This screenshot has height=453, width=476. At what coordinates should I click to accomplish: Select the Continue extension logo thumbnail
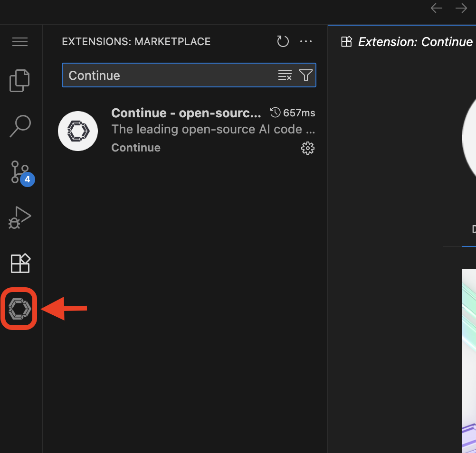78,131
